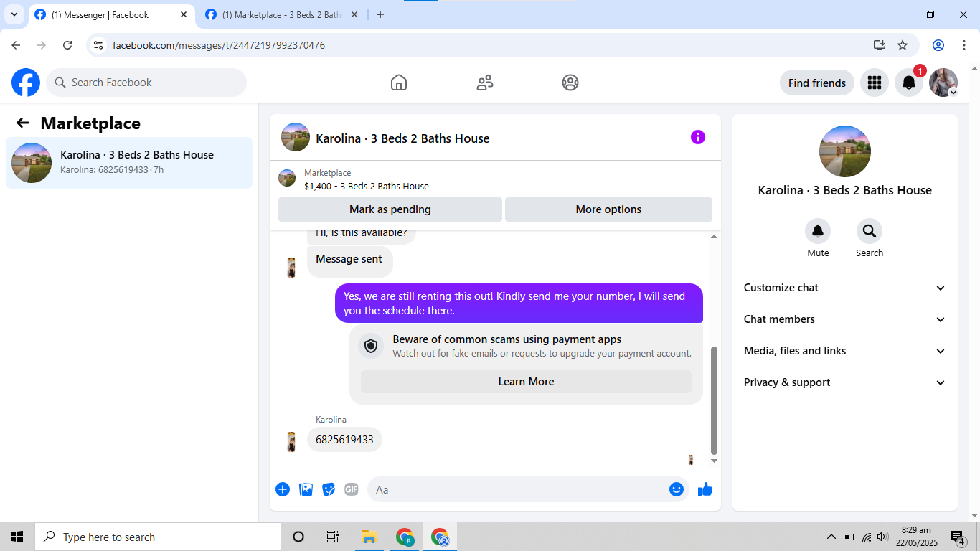This screenshot has height=551, width=980.
Task: Click the 6825619433 message bubble
Action: pos(344,440)
